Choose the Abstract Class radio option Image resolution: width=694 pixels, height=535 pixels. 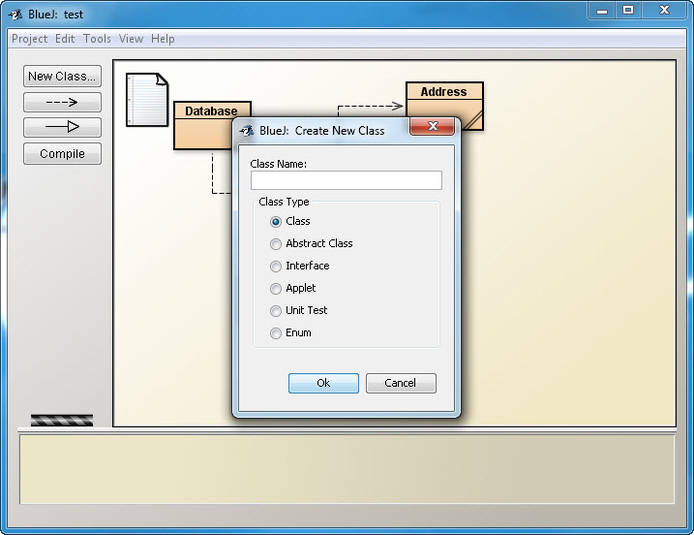(x=276, y=244)
